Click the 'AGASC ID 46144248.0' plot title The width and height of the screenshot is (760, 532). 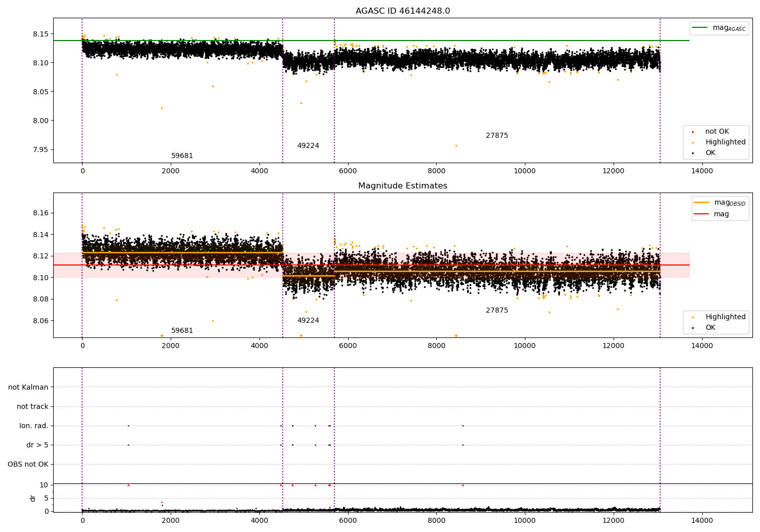pyautogui.click(x=403, y=11)
